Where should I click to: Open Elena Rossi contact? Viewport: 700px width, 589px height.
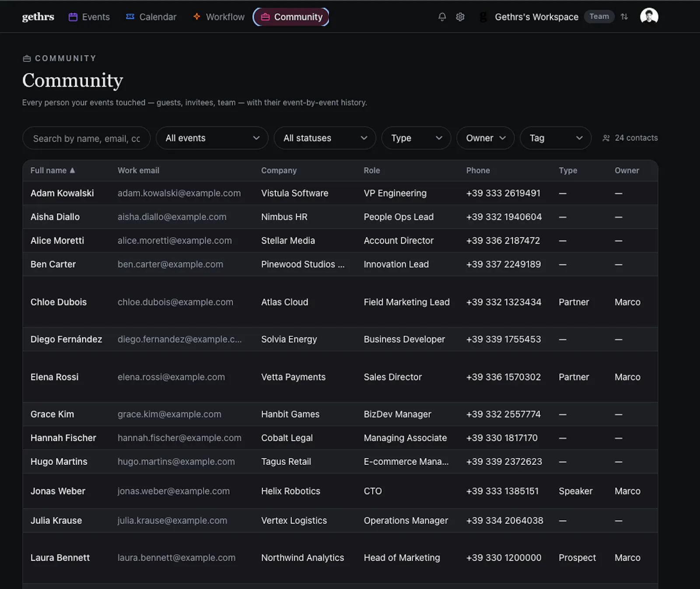point(340,377)
